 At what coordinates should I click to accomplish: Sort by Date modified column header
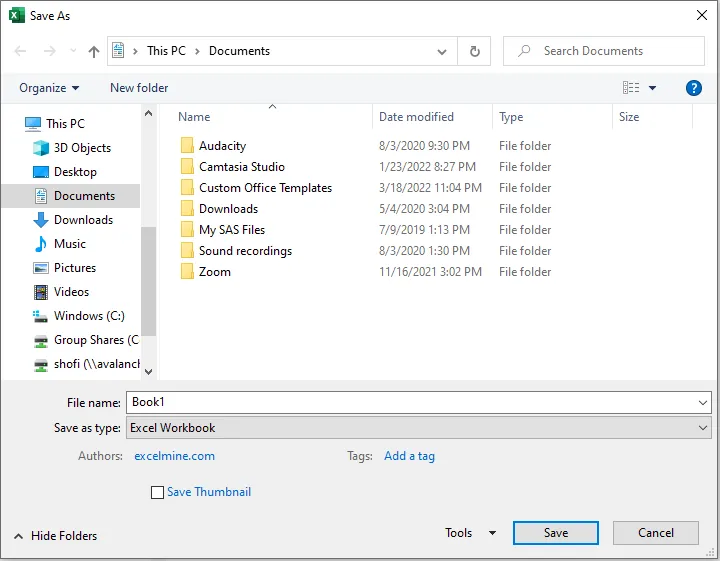416,117
